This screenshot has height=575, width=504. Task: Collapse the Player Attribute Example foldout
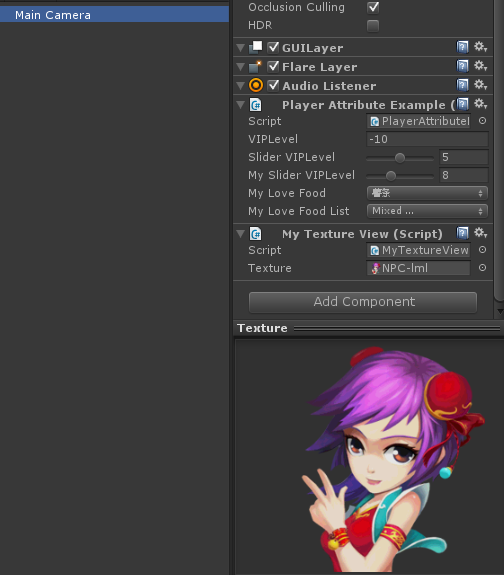241,105
